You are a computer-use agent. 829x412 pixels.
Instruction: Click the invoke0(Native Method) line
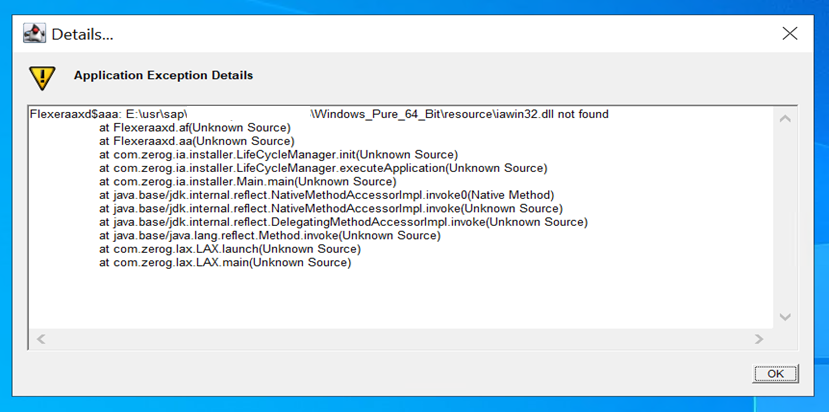(327, 195)
